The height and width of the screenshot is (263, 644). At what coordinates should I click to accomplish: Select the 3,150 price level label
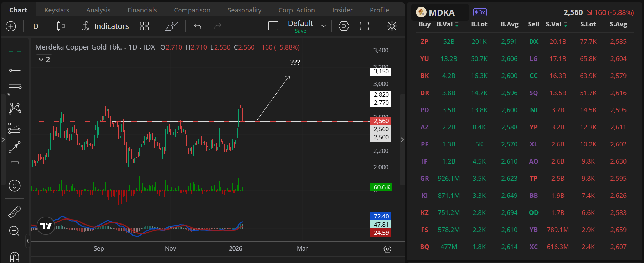[x=381, y=72]
